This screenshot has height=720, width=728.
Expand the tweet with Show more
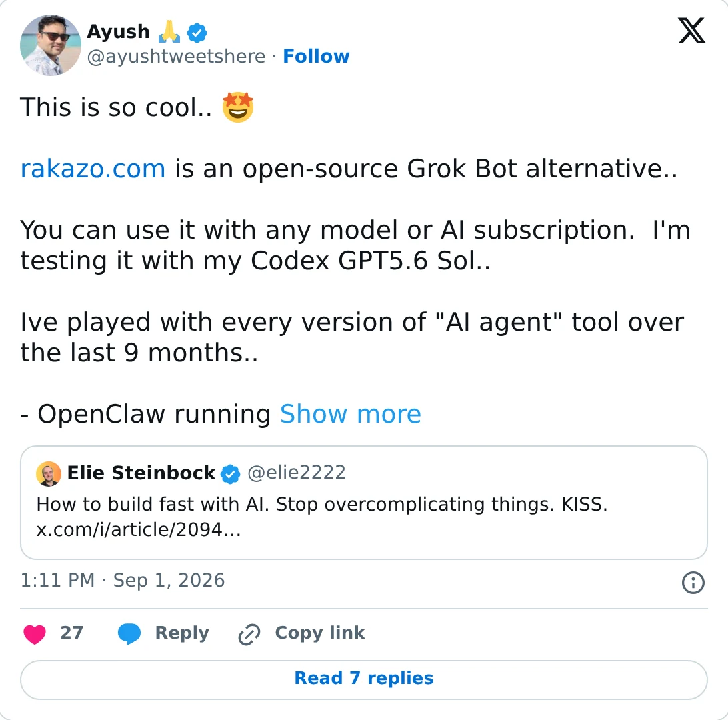(x=351, y=413)
